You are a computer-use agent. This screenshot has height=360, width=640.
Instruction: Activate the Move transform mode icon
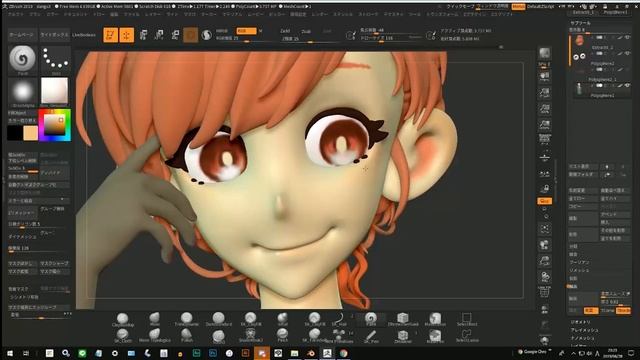tap(143, 35)
